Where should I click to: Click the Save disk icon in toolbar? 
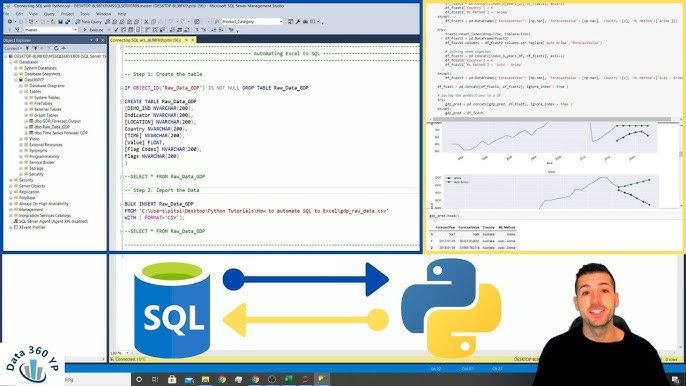(60, 21)
